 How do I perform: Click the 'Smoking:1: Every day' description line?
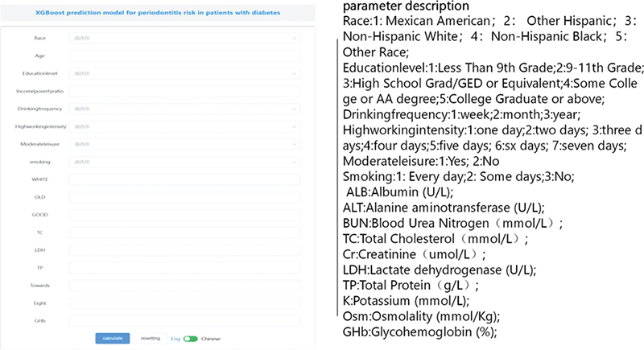(x=459, y=176)
